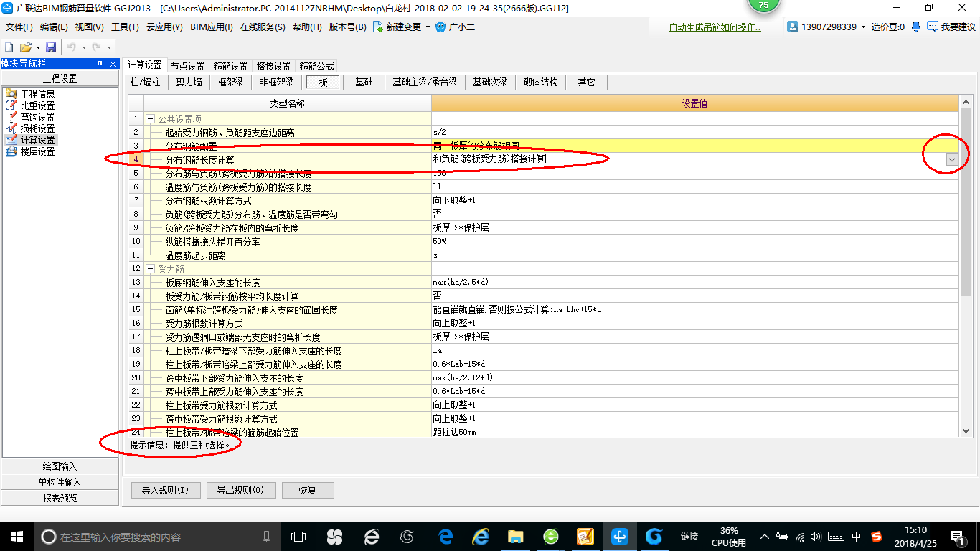The height and width of the screenshot is (551, 980).
Task: Switch to the 箍筋设置 tab
Action: pyautogui.click(x=230, y=66)
